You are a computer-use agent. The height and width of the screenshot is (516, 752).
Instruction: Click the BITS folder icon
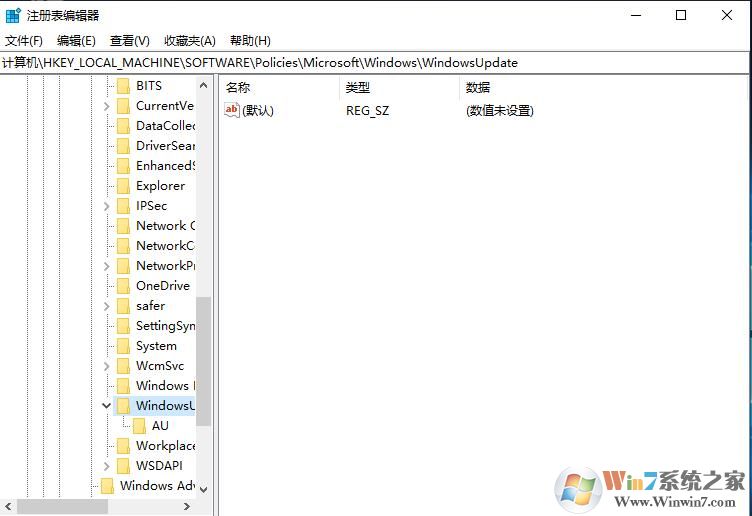(123, 86)
